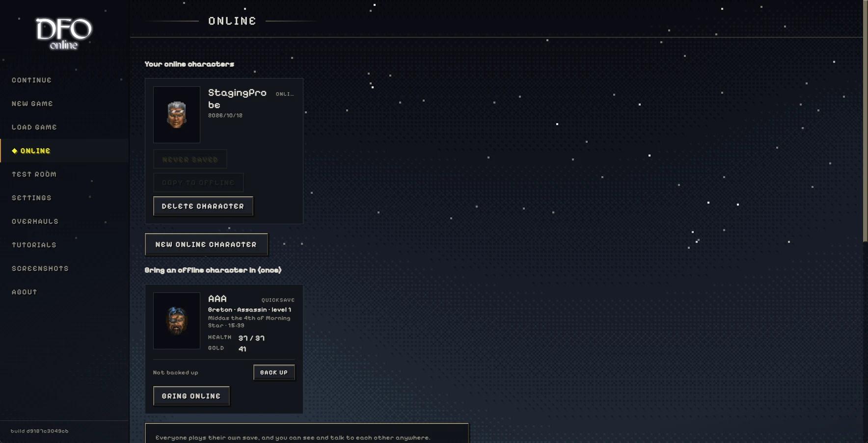Click the gold value 41
Screen dimensions: 868x443
pyautogui.click(x=243, y=349)
